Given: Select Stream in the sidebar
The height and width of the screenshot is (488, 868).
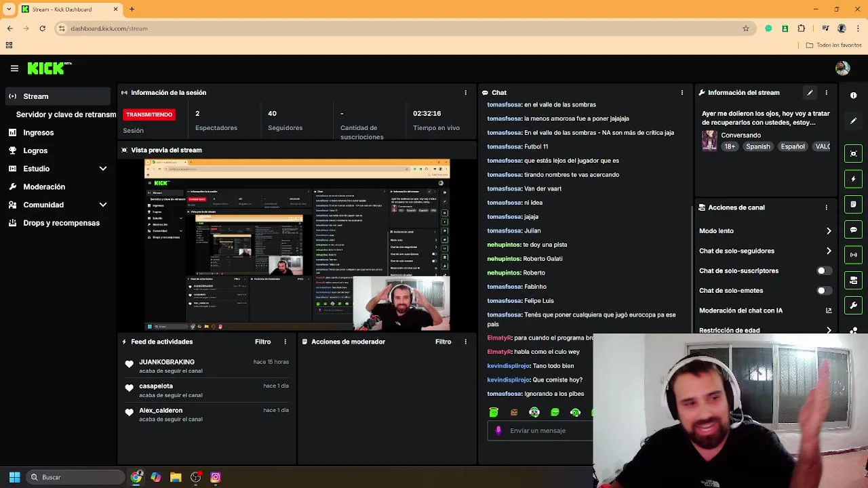Looking at the screenshot, I should [x=58, y=96].
